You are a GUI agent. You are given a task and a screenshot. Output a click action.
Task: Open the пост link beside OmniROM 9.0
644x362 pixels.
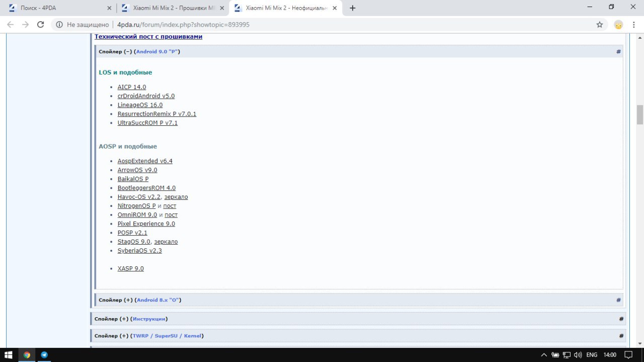pyautogui.click(x=171, y=215)
